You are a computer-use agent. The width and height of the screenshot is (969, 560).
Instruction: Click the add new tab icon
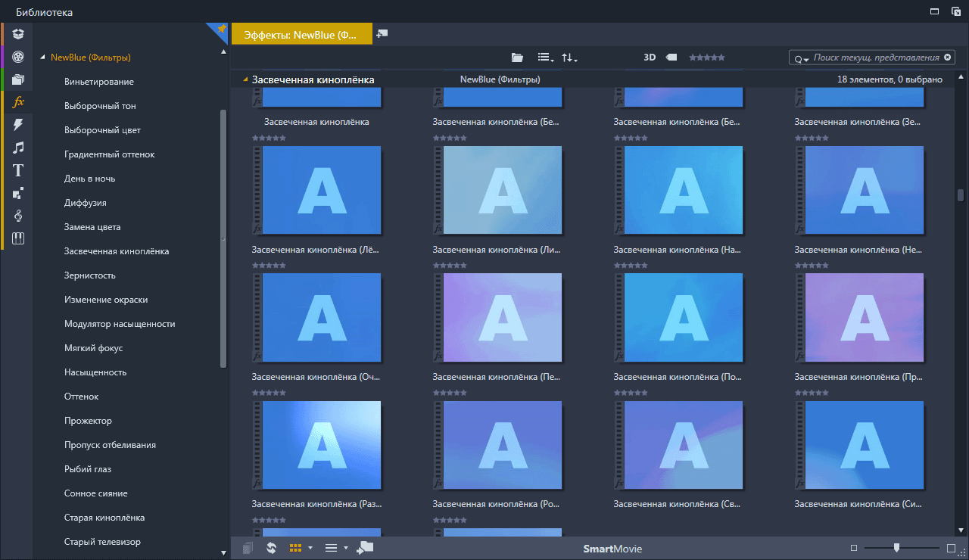(382, 33)
